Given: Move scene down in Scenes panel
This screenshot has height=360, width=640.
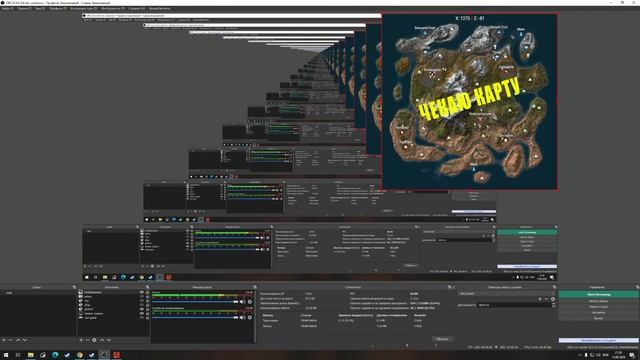Looking at the screenshot, I should point(24,340).
